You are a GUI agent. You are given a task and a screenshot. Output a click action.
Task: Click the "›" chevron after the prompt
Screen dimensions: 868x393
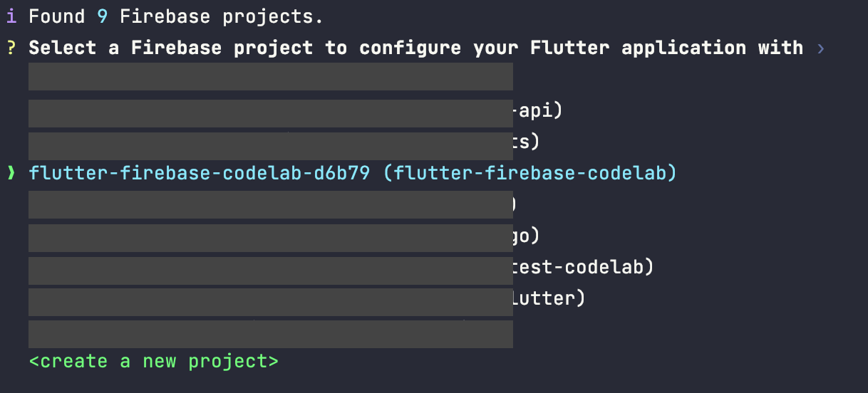[x=820, y=48]
